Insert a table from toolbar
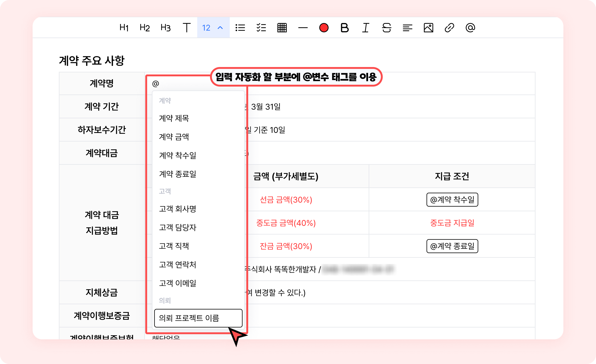Image resolution: width=596 pixels, height=364 pixels. pyautogui.click(x=282, y=27)
